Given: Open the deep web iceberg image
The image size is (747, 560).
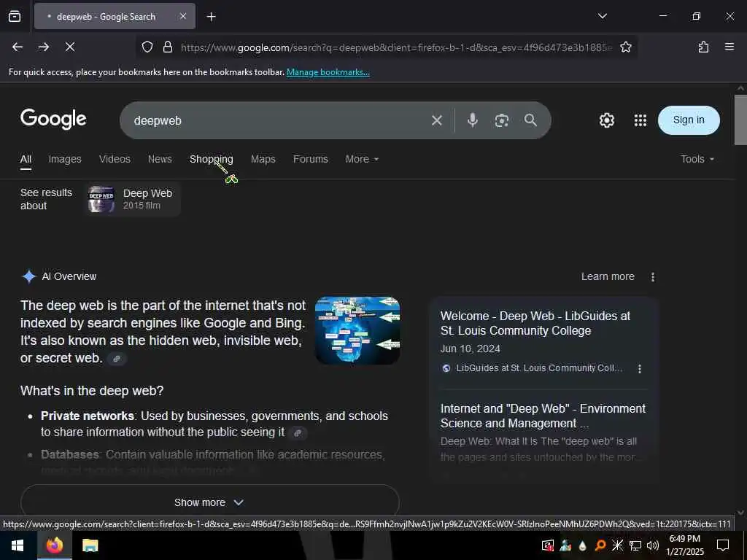Looking at the screenshot, I should [x=357, y=330].
